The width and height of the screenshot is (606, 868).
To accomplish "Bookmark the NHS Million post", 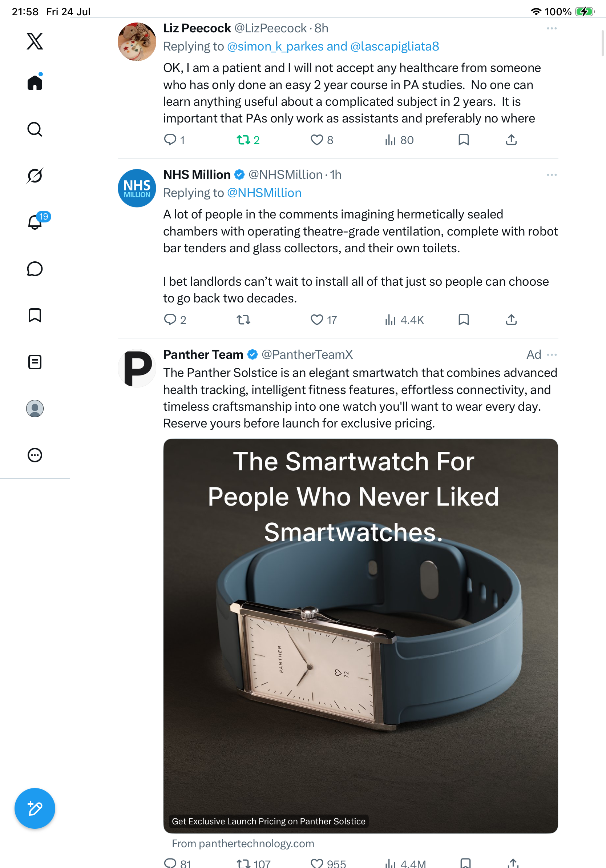I will [464, 320].
